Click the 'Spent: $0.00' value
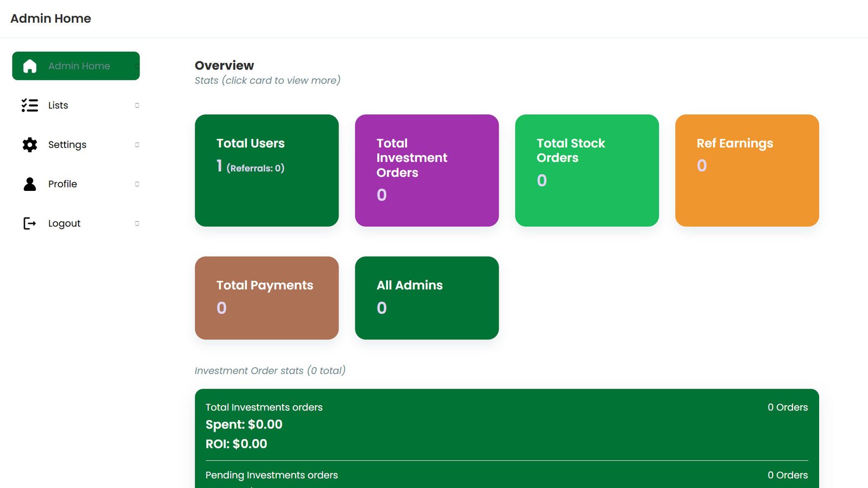 point(244,425)
